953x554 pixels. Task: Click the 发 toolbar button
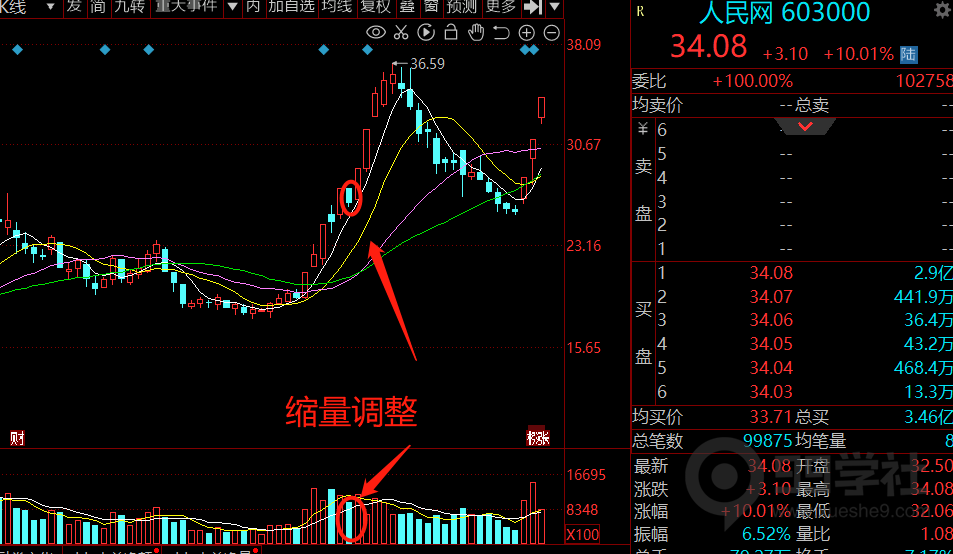74,7
